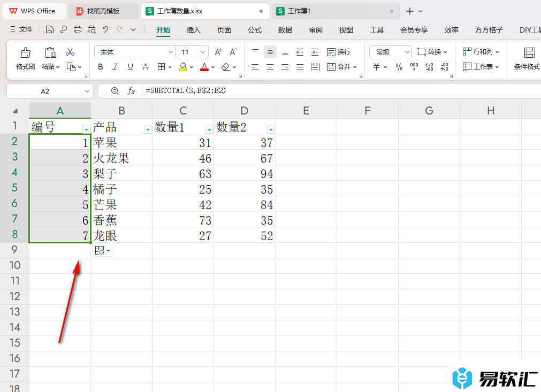This screenshot has width=541, height=392.
Task: Justify text alignment icon
Action: 300,67
